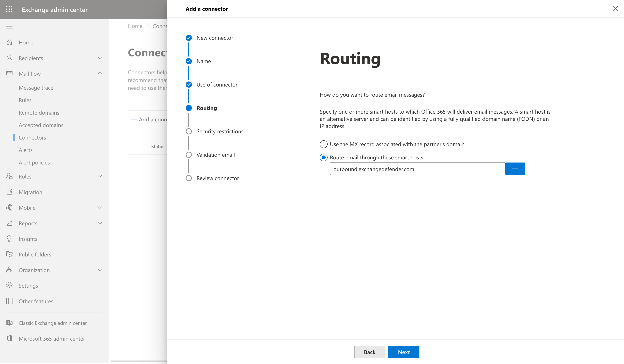Select the Home icon in the sidebar
Viewport: 624px width, 364px height.
point(9,42)
